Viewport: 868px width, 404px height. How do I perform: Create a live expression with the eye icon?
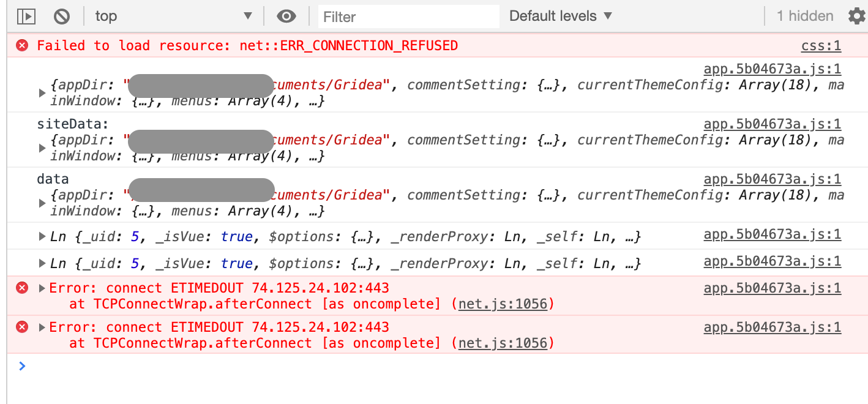[286, 16]
